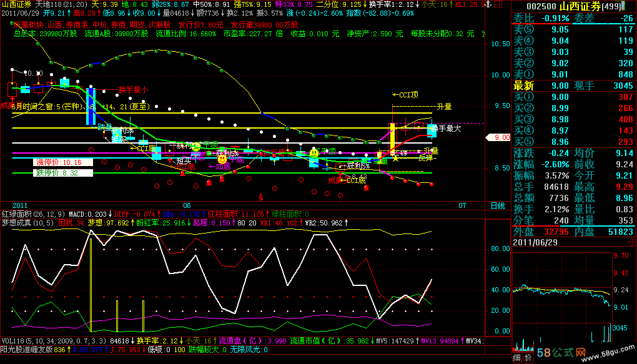Click the 07 month marker on the time axis
This screenshot has height=364, width=637.
[462, 205]
